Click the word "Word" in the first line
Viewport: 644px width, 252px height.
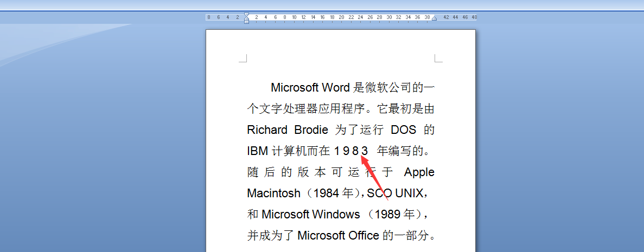335,87
